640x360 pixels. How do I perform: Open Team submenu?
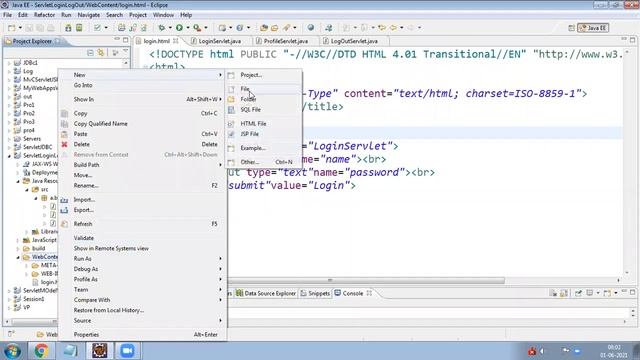[142, 289]
